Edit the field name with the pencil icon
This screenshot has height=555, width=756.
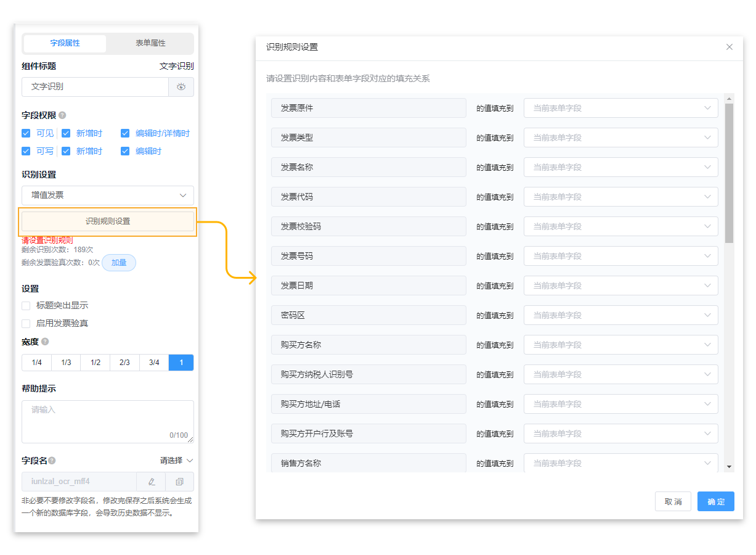coord(151,482)
